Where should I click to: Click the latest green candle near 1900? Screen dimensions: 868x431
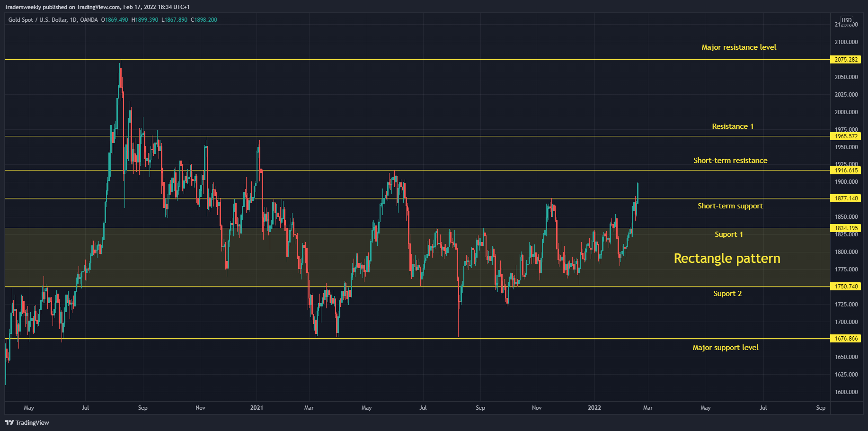638,193
